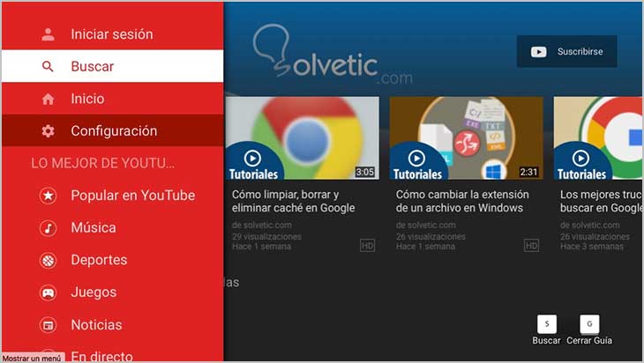Image resolution: width=644 pixels, height=363 pixels.
Task: Select Buscar in the side guide
Action: pos(113,66)
